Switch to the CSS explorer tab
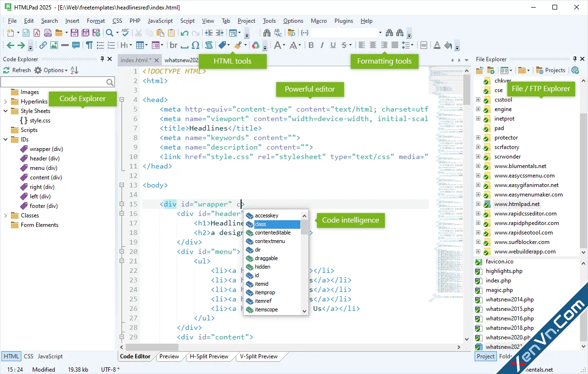 click(x=28, y=356)
